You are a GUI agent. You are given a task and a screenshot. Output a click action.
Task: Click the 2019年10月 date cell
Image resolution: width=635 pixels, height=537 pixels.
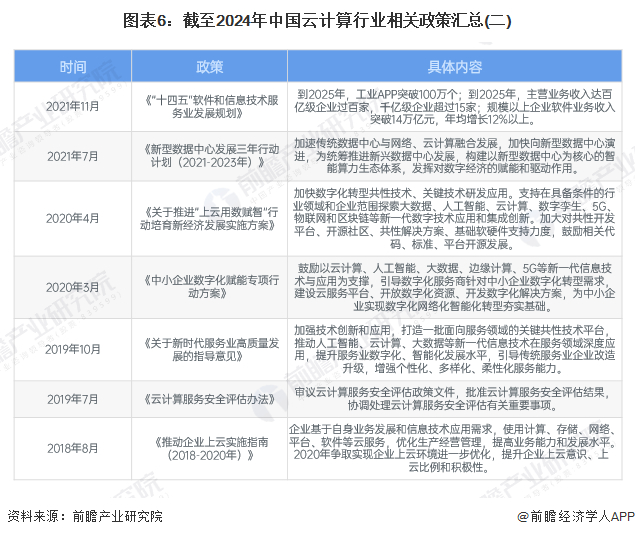[72, 349]
